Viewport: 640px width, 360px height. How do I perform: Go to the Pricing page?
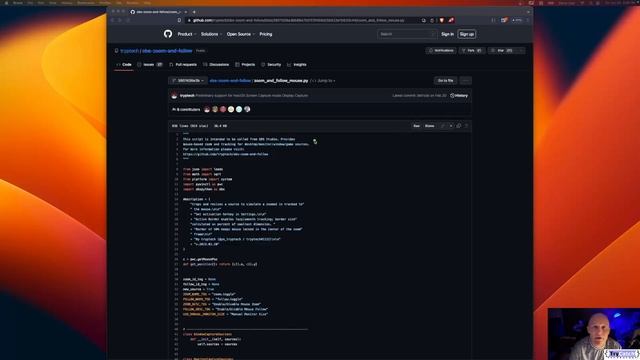click(x=266, y=34)
